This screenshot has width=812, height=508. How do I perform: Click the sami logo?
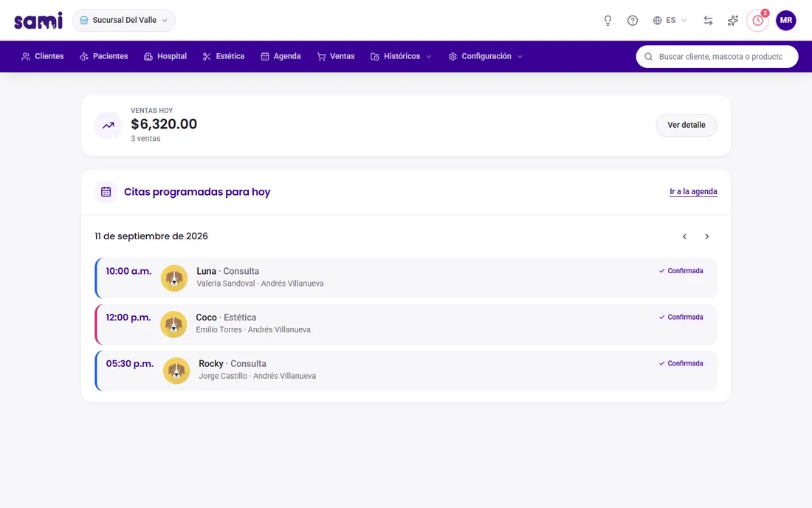click(x=38, y=20)
